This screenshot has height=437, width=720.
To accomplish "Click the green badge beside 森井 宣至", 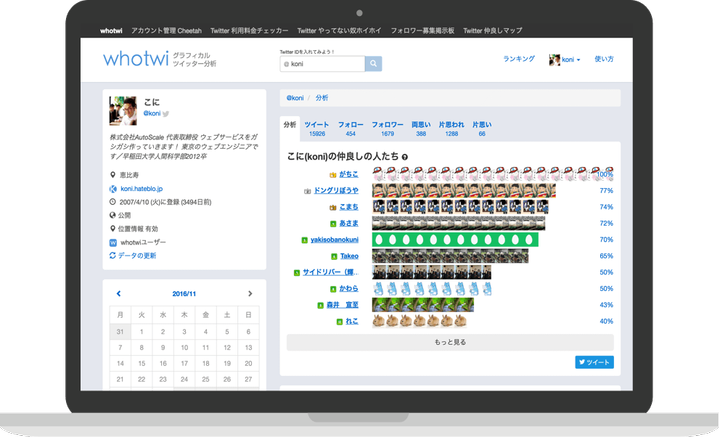I will coord(321,305).
